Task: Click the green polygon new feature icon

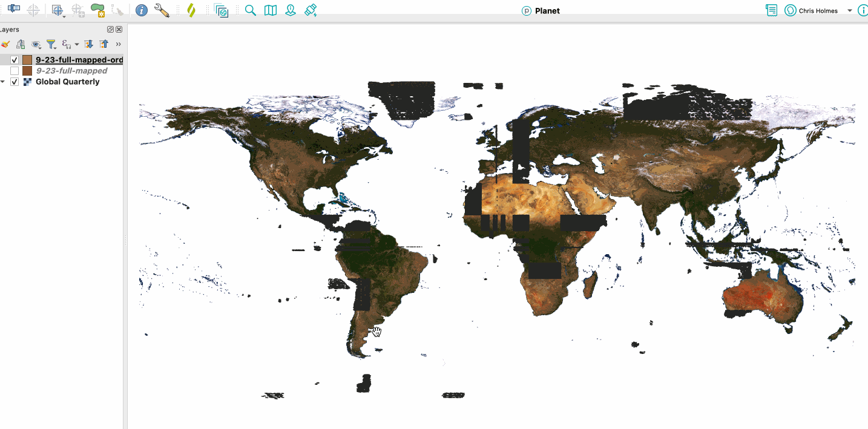Action: pyautogui.click(x=97, y=10)
